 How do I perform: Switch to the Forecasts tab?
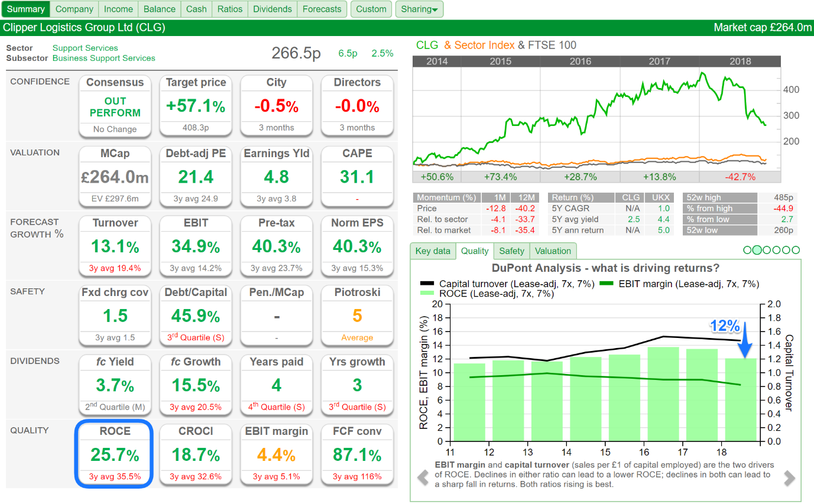pyautogui.click(x=322, y=9)
